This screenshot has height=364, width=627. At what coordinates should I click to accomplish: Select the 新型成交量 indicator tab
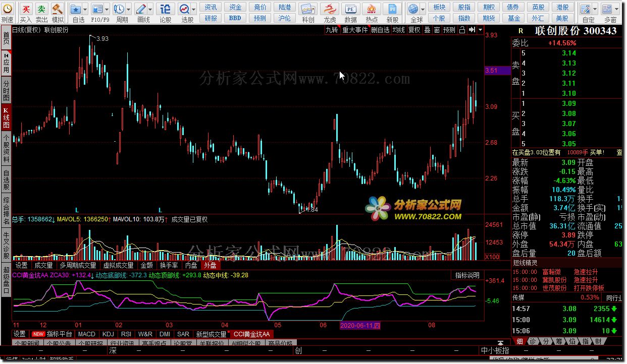212,334
